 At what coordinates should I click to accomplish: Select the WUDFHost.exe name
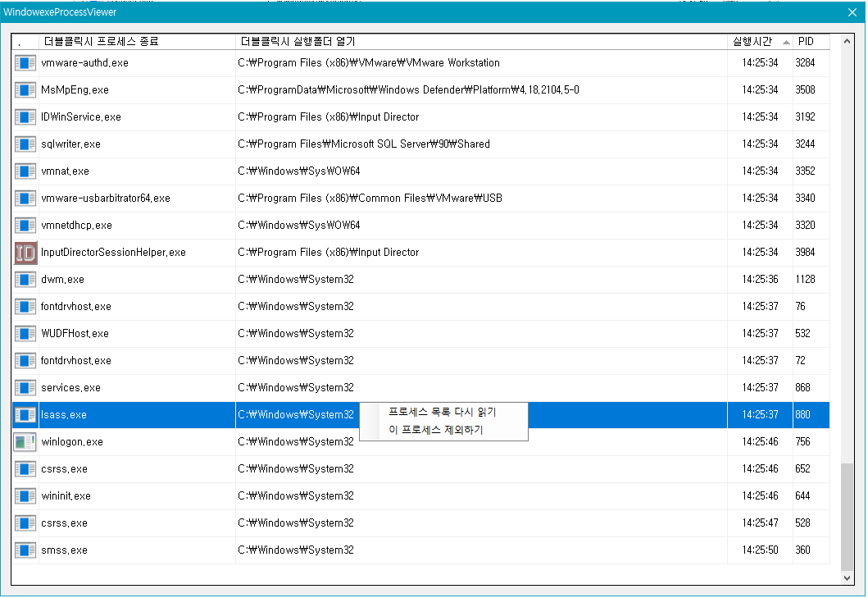tap(75, 334)
